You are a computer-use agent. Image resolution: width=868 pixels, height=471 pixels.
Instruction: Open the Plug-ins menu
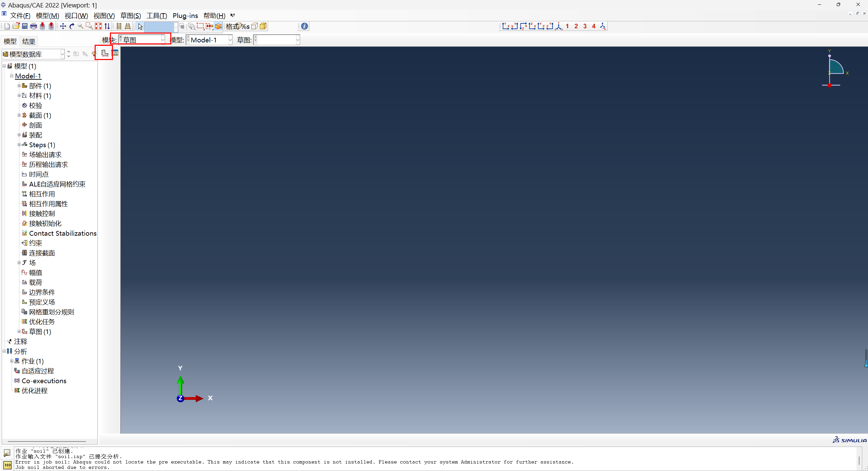coord(185,16)
